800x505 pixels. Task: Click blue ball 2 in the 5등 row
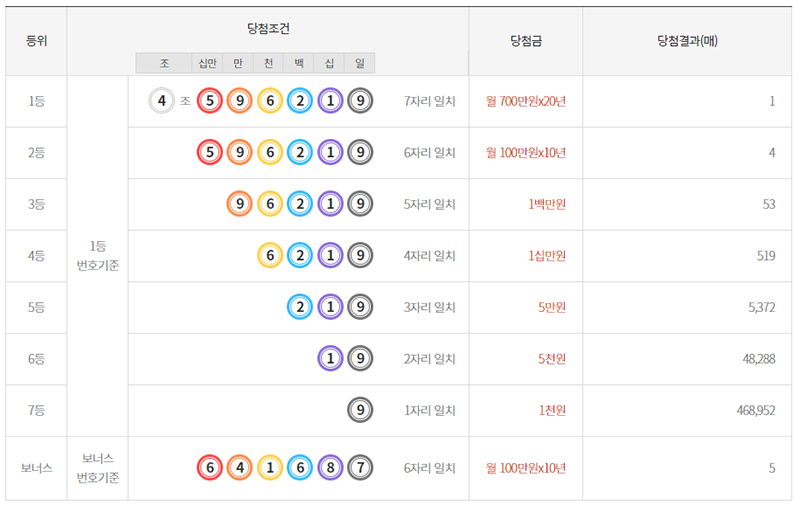(x=300, y=307)
